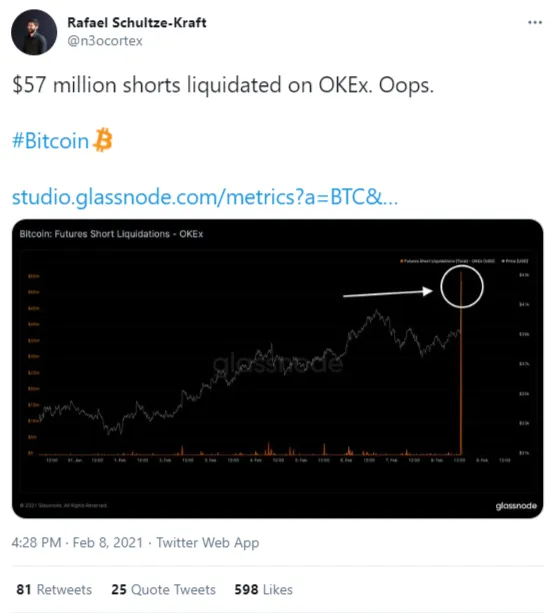
Task: Click the 4:28 PM Feb 8, 2021 timestamp
Action: (77, 543)
